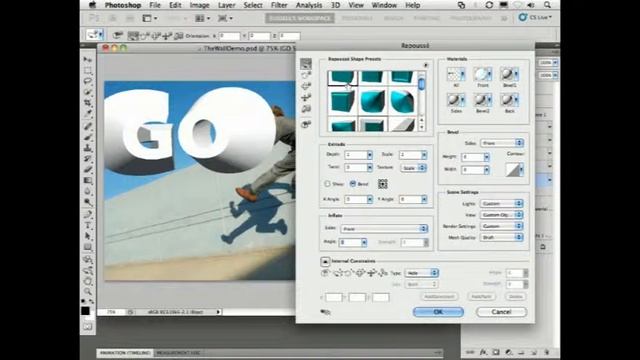Open the Window menu
The height and width of the screenshot is (360, 640).
[384, 5]
